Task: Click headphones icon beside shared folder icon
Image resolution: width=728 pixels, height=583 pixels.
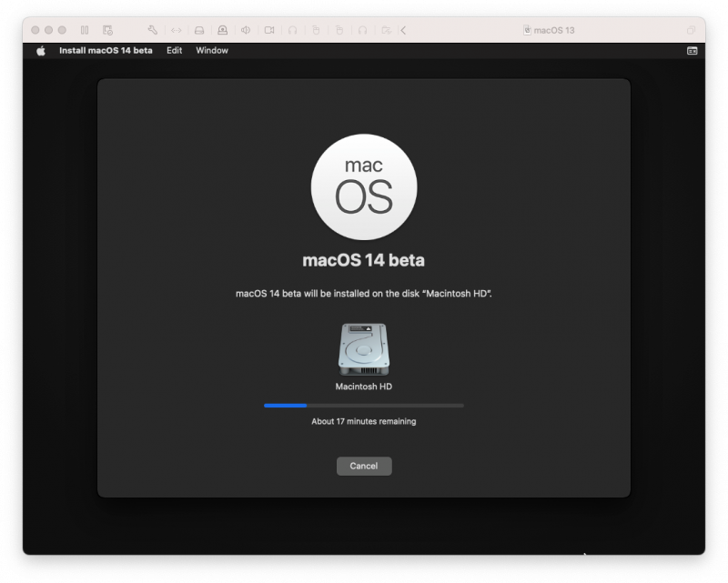Action: pyautogui.click(x=362, y=30)
